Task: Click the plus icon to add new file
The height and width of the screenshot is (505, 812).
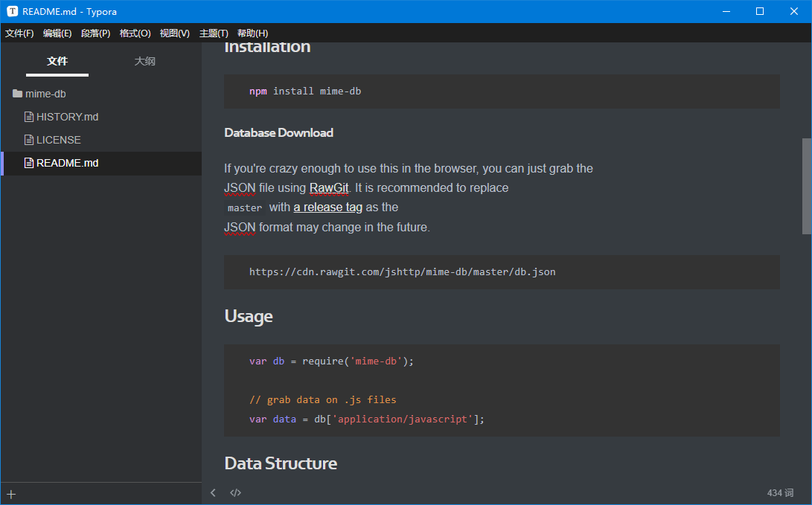Action: point(11,494)
